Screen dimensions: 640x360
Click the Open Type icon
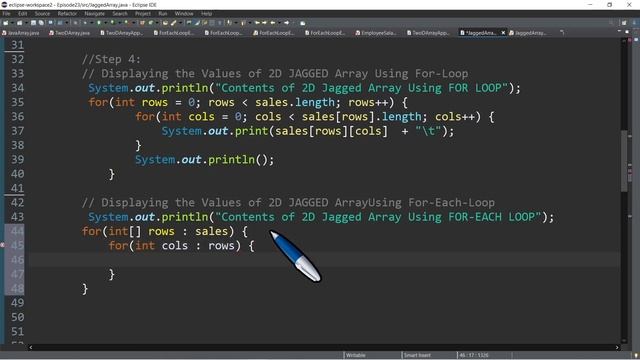(165, 23)
